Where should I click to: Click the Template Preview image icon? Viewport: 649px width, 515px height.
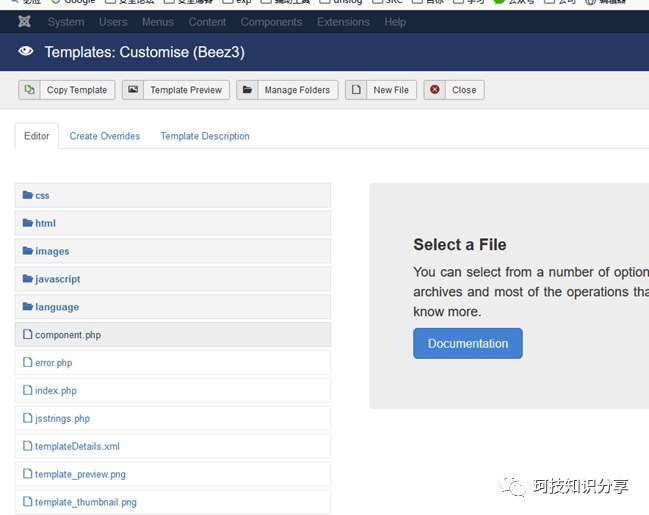[x=133, y=89]
